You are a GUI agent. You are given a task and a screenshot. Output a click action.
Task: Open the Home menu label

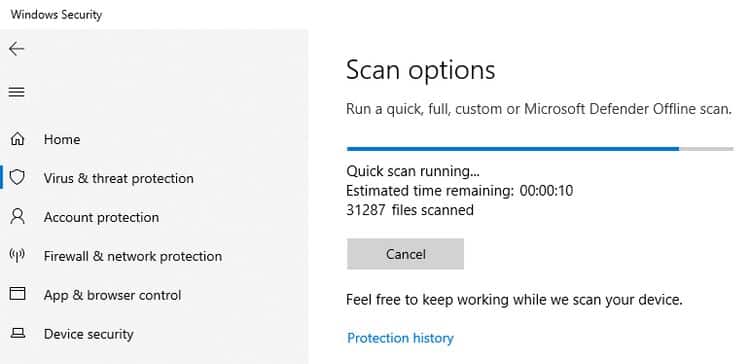tap(62, 139)
